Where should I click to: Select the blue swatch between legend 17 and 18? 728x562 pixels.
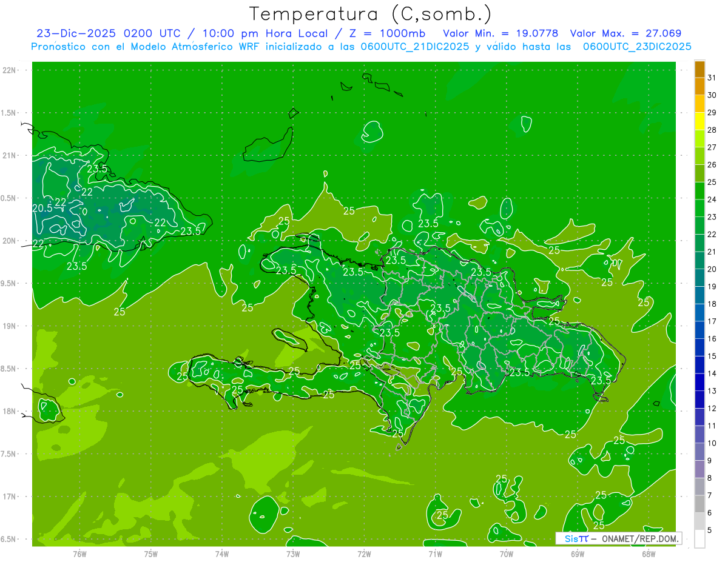(x=699, y=312)
